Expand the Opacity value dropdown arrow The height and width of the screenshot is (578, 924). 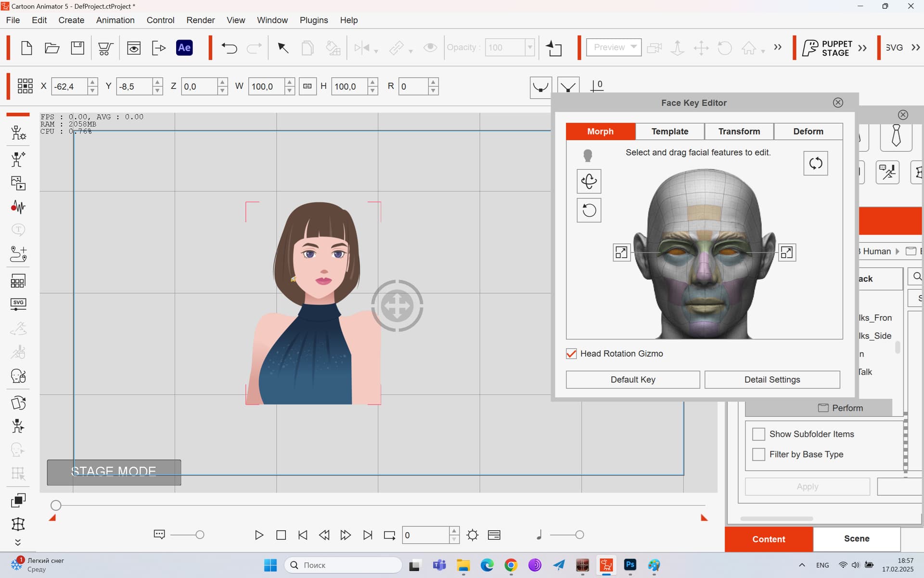pyautogui.click(x=529, y=47)
